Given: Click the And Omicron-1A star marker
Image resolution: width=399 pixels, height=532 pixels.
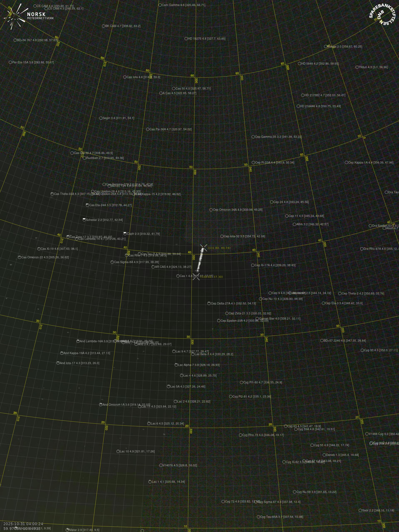Looking at the screenshot, I should click(x=101, y=405).
